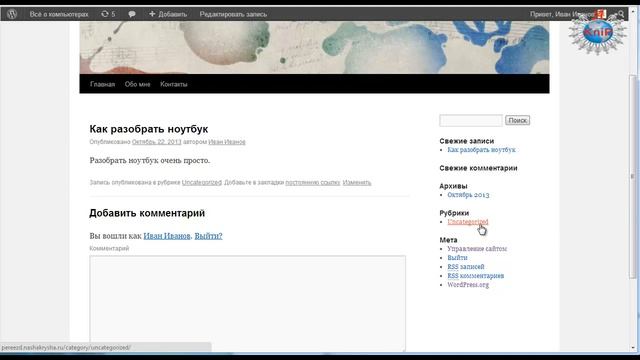Click the 'Поиск' button
The height and width of the screenshot is (360, 640).
coord(518,120)
